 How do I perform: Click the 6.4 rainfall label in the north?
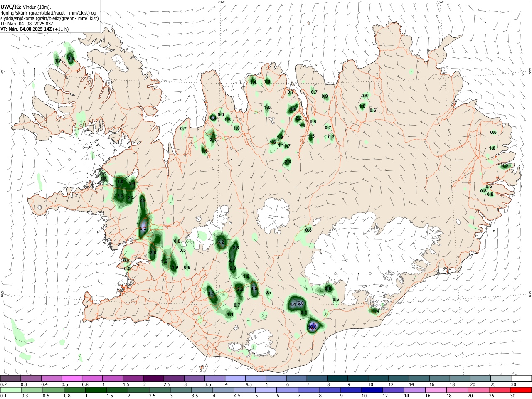pos(213,118)
